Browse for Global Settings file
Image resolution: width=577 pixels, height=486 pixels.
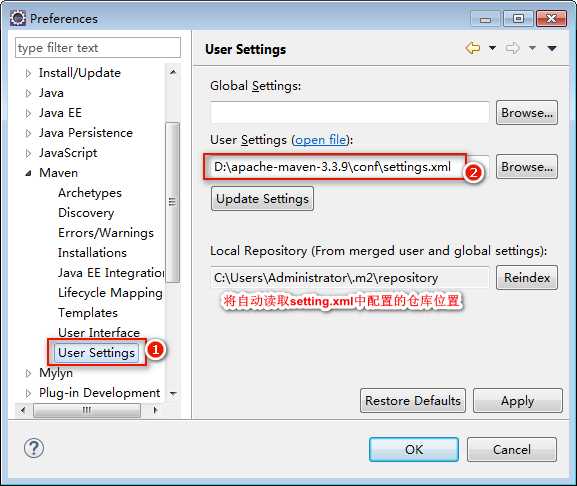pos(527,113)
